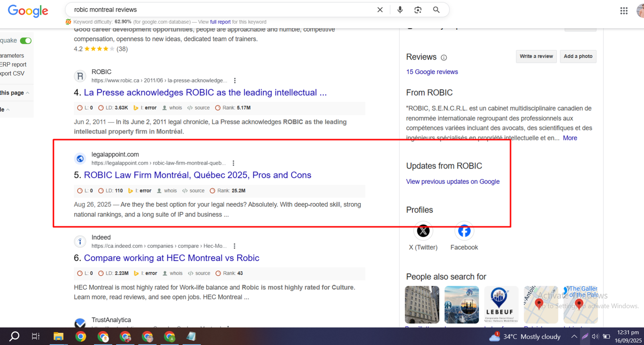Click the voice search microphone icon

pos(400,10)
